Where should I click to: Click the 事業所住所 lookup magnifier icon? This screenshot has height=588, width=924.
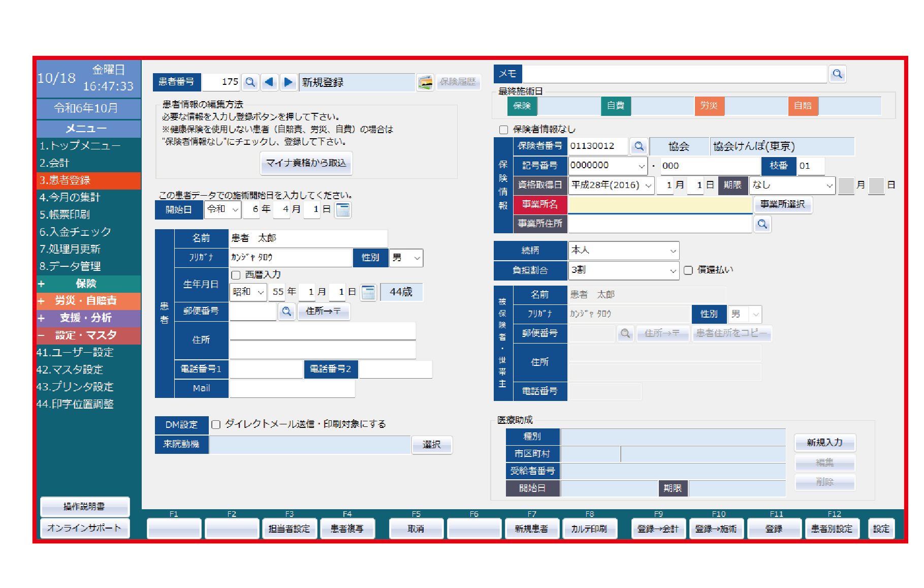762,224
